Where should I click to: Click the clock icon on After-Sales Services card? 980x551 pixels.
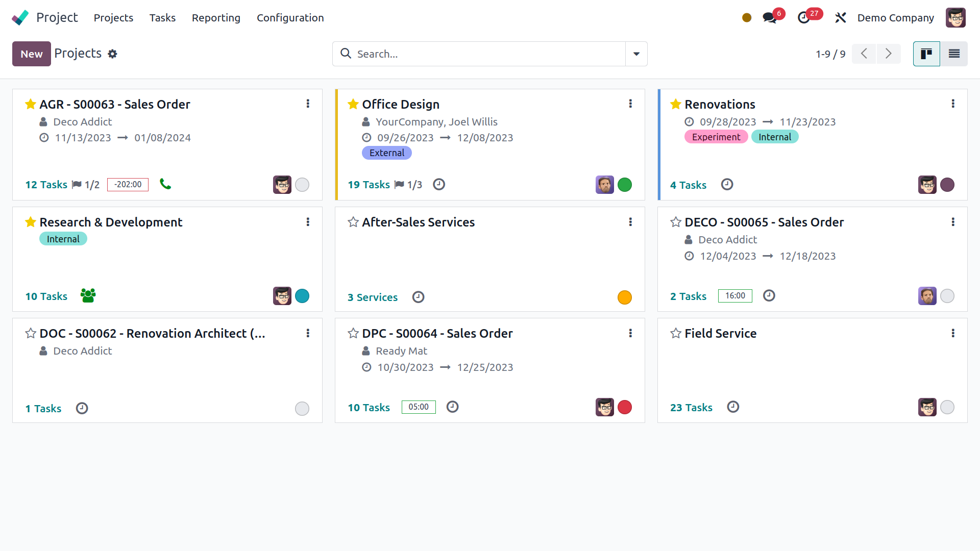click(x=418, y=297)
